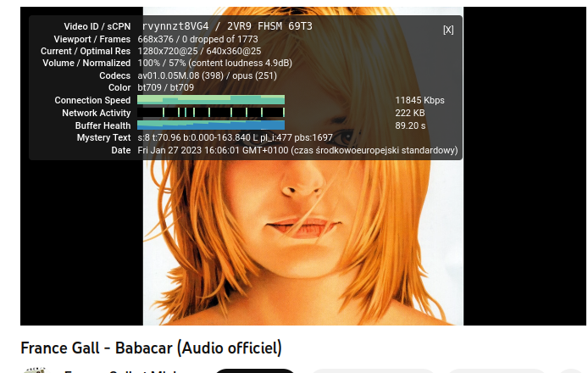Click the video ID rvynnzt8VG4 text
Image resolution: width=588 pixels, height=373 pixels.
pyautogui.click(x=175, y=26)
